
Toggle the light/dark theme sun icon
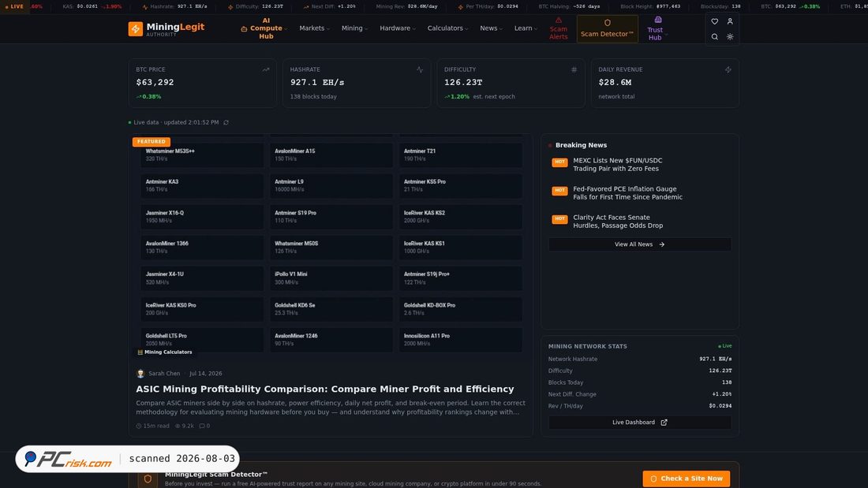click(730, 37)
